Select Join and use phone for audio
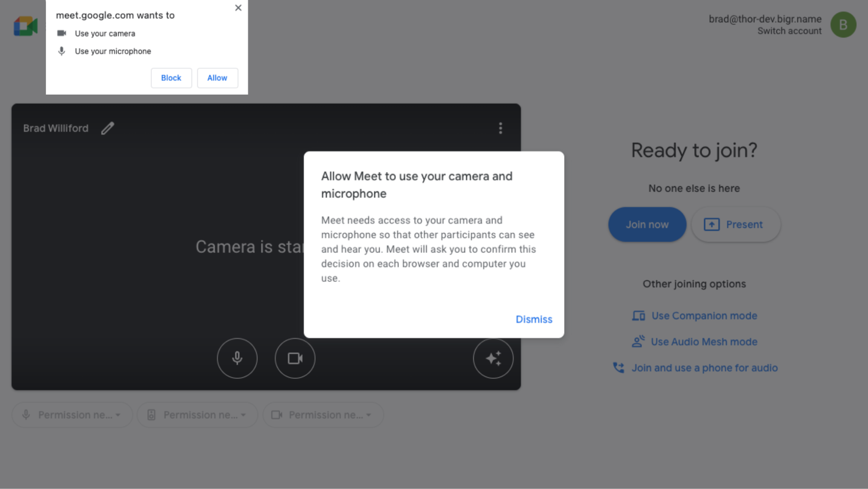Screen dimensions: 868x489 point(704,368)
